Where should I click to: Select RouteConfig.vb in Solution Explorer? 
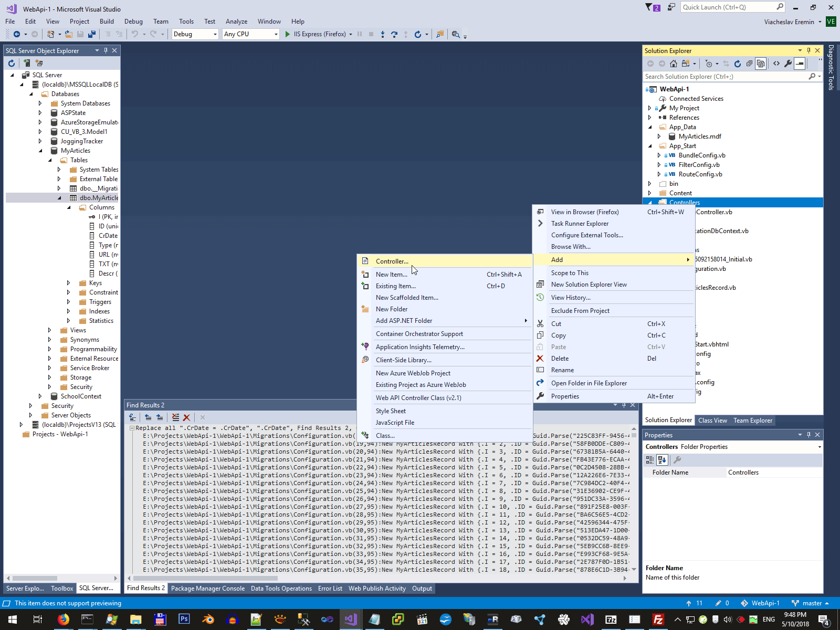coord(700,174)
